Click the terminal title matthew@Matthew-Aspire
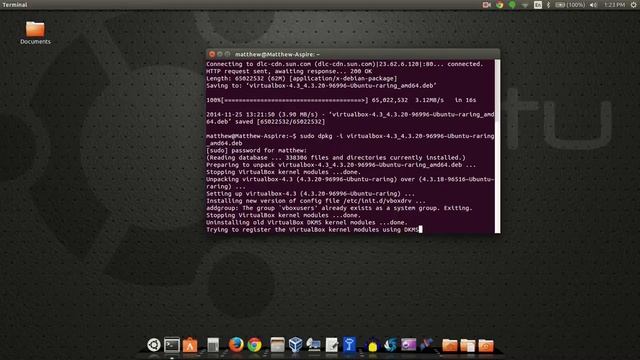 pyautogui.click(x=277, y=54)
